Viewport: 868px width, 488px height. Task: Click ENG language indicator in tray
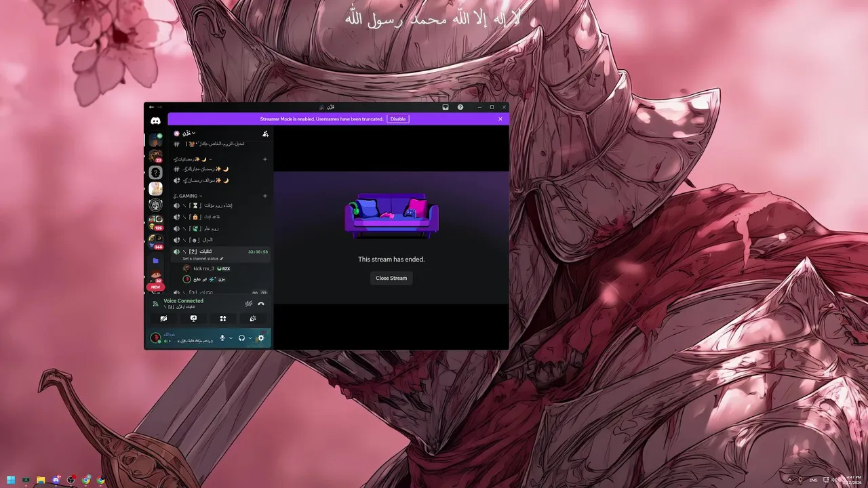coord(814,480)
